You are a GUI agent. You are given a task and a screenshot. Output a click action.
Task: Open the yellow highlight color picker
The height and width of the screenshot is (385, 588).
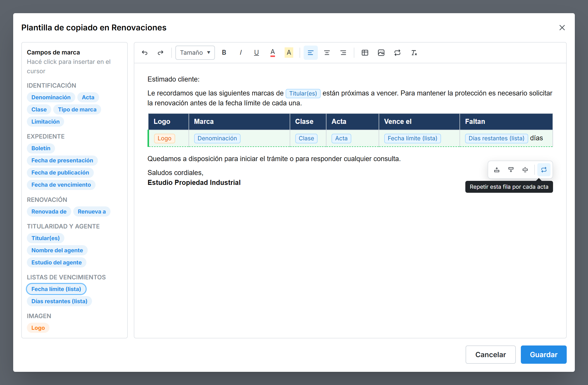point(289,53)
